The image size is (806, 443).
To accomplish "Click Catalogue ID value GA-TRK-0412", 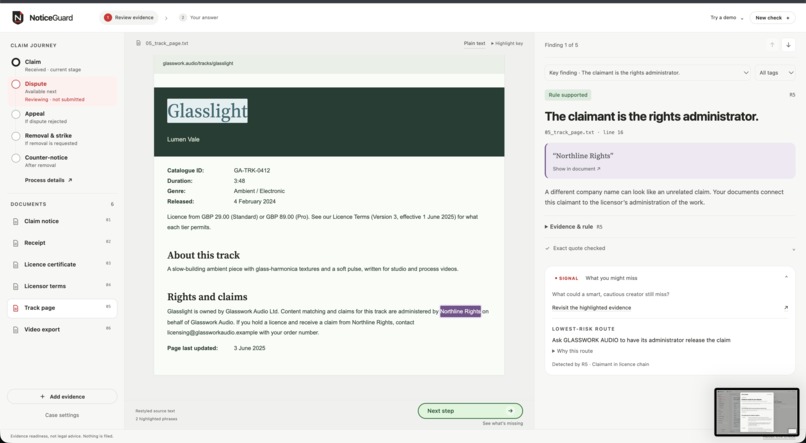I will pyautogui.click(x=252, y=171).
